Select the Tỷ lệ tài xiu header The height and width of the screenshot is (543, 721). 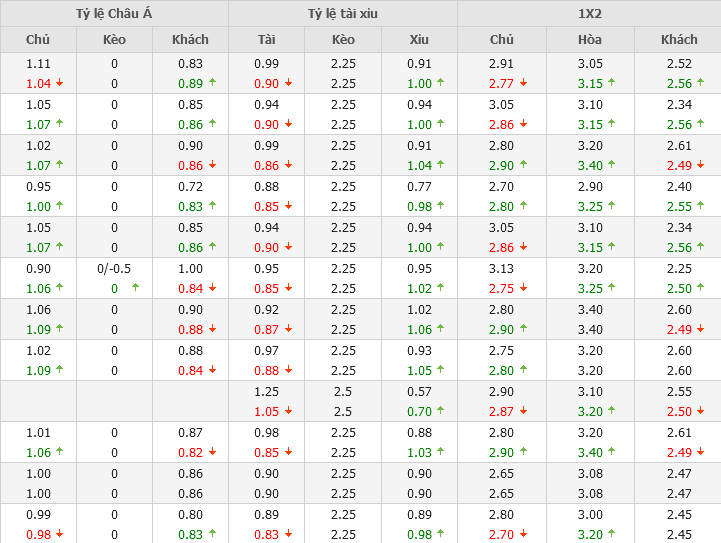[343, 13]
